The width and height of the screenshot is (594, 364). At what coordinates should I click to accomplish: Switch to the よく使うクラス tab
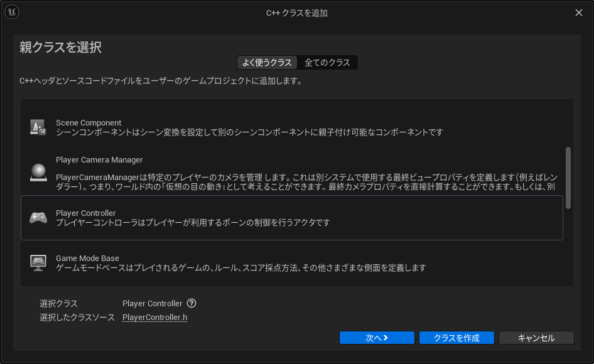click(x=267, y=63)
